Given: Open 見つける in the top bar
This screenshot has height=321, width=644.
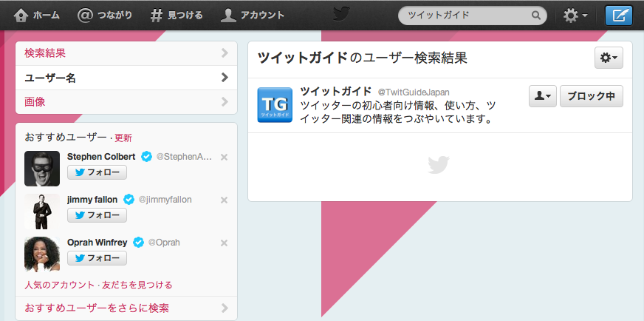Looking at the screenshot, I should pyautogui.click(x=177, y=16).
